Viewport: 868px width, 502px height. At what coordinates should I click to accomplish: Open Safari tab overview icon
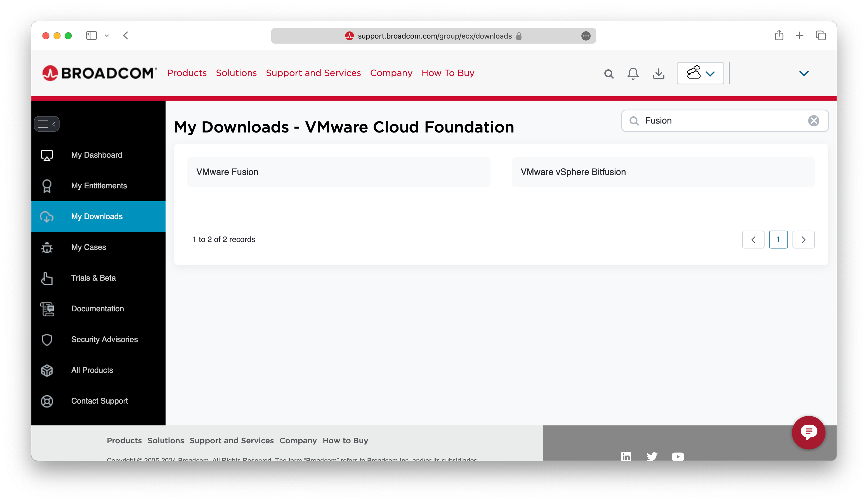click(820, 35)
